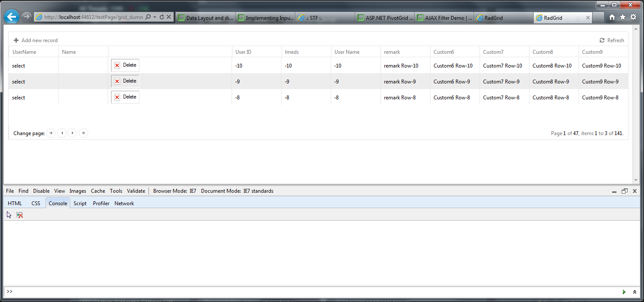Go to the first page of the grid
Screen dimensions: 644x302
coord(51,133)
